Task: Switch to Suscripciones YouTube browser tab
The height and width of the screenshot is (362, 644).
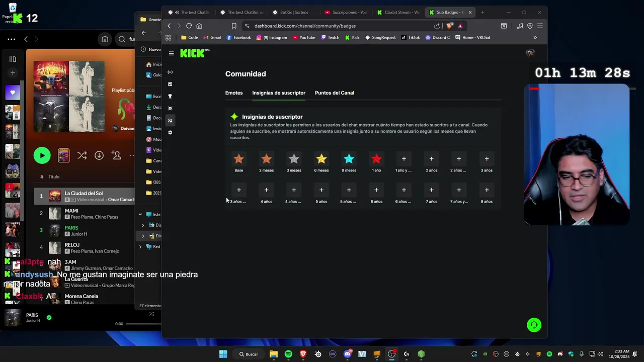Action: pyautogui.click(x=347, y=12)
